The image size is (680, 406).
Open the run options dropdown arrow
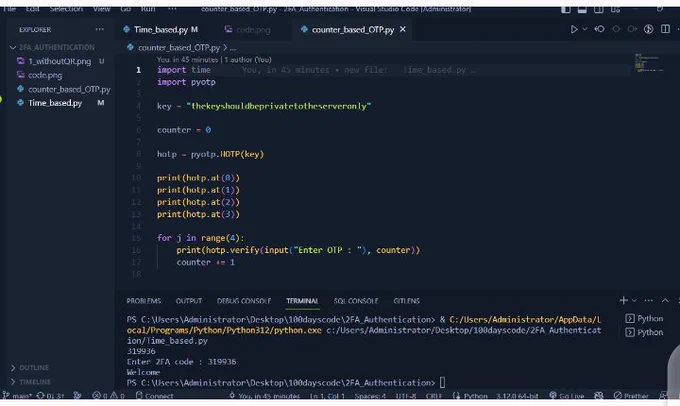pyautogui.click(x=585, y=29)
